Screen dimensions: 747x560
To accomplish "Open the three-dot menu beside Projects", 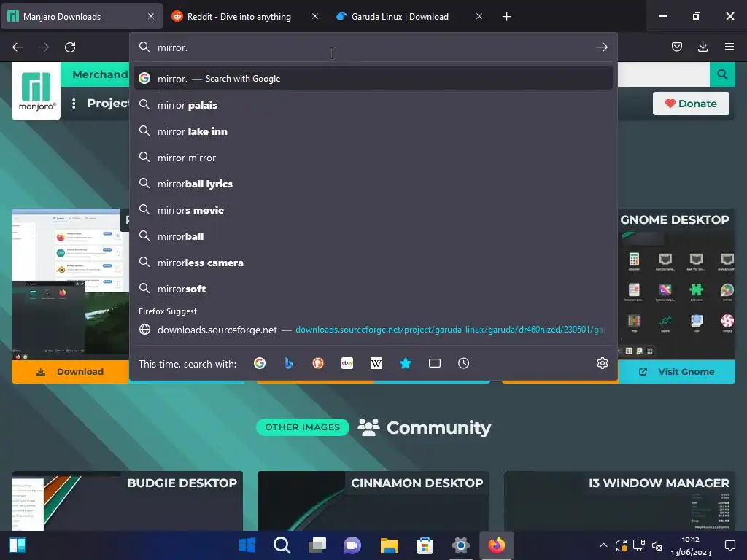I will [x=74, y=104].
